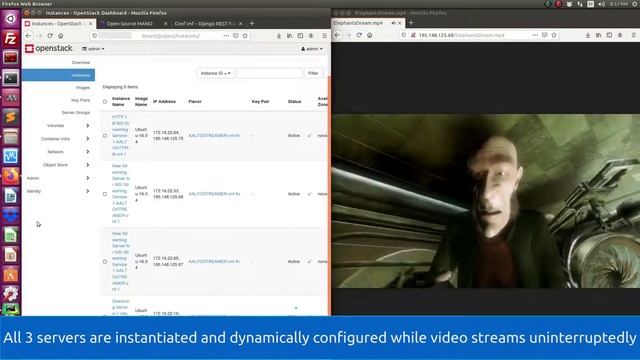This screenshot has width=640, height=360.
Task: Click the ElephantsDream video frame
Action: pyautogui.click(x=486, y=201)
